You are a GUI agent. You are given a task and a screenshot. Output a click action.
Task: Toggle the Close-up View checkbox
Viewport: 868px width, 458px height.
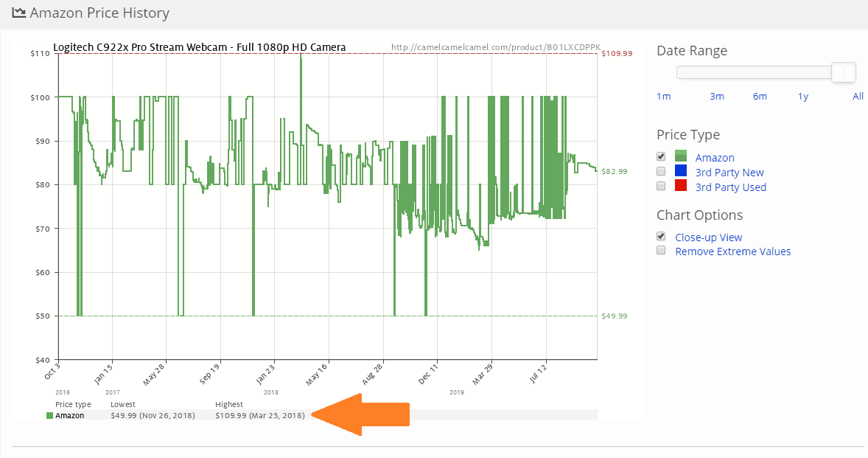(661, 237)
